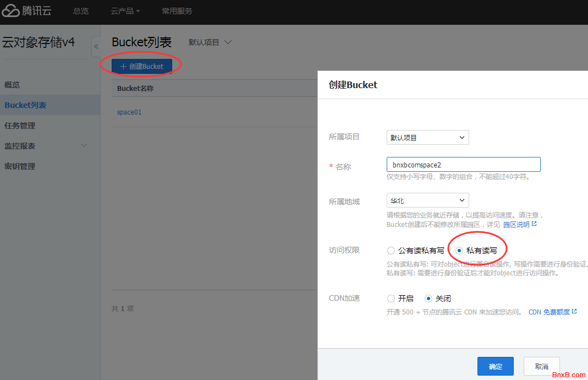Expand the 云产品 dropdown menu
Screen dimensions: 588x380
coord(125,11)
